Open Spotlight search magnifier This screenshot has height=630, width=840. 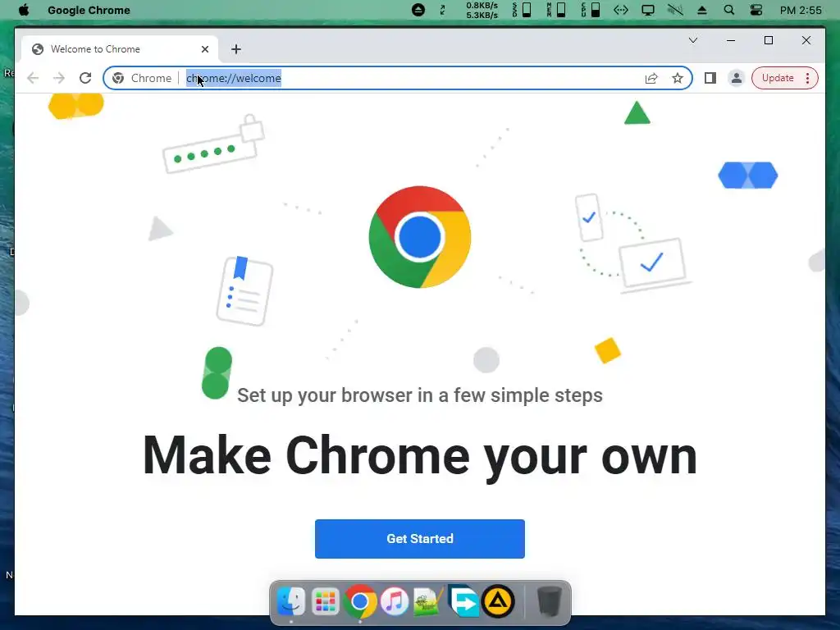(729, 10)
